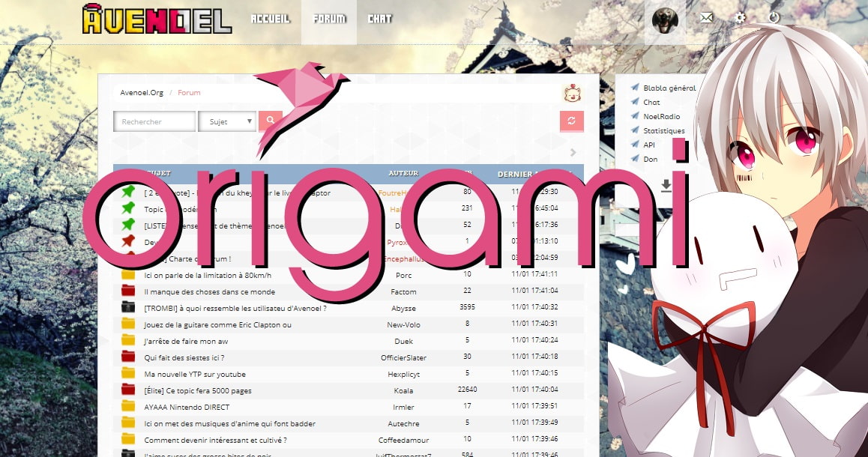Open the musiques d'anime qui font badder topic
The width and height of the screenshot is (868, 457).
[229, 424]
